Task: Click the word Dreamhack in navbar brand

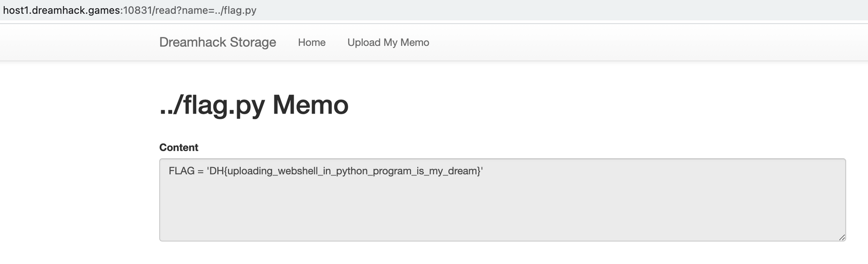Action: coord(193,42)
